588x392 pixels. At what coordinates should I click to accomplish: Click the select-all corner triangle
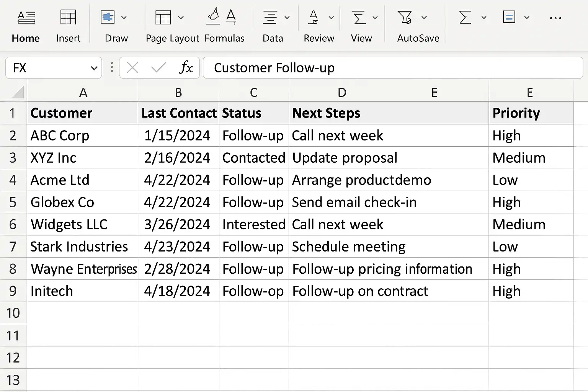(x=17, y=92)
